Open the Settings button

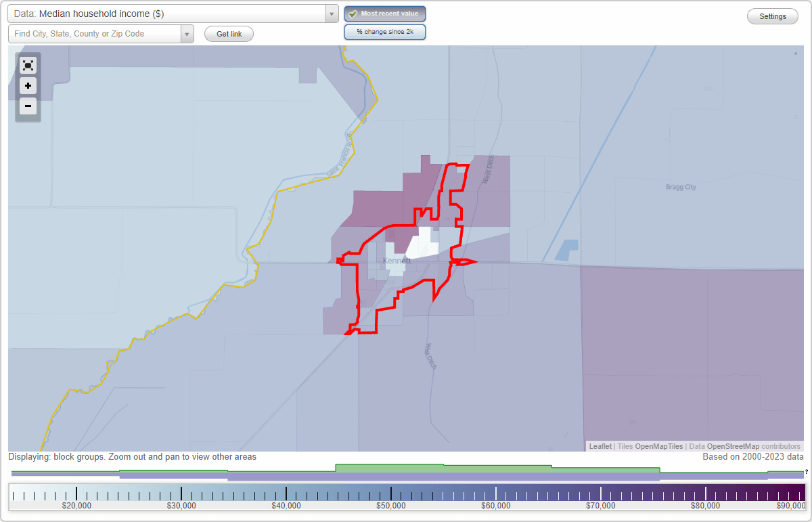point(773,16)
